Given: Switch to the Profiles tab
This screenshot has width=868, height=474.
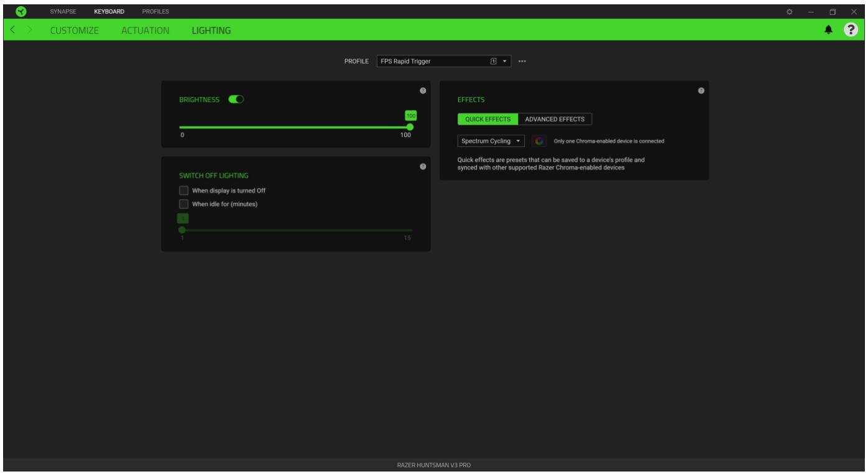Looking at the screenshot, I should point(155,12).
